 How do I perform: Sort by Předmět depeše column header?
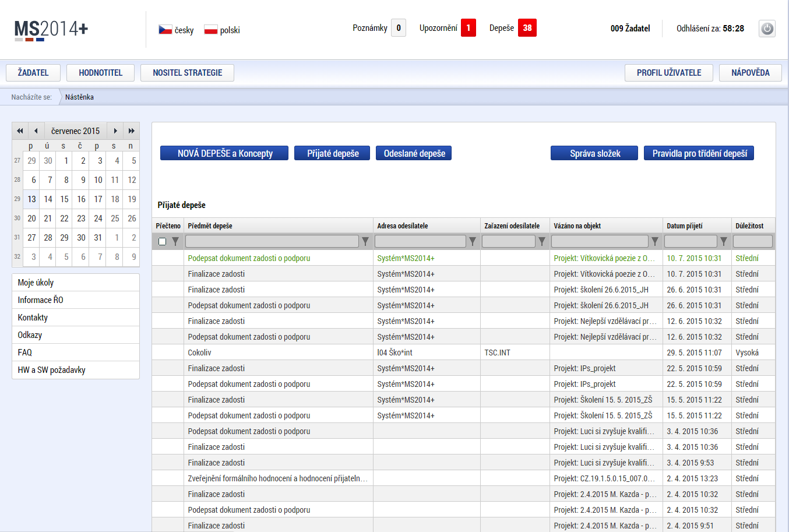tap(210, 226)
